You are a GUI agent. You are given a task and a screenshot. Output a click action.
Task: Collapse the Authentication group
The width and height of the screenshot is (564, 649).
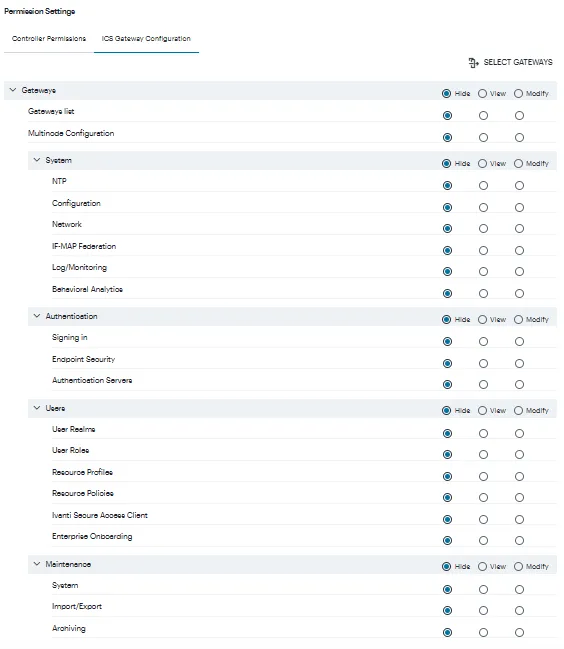(37, 316)
